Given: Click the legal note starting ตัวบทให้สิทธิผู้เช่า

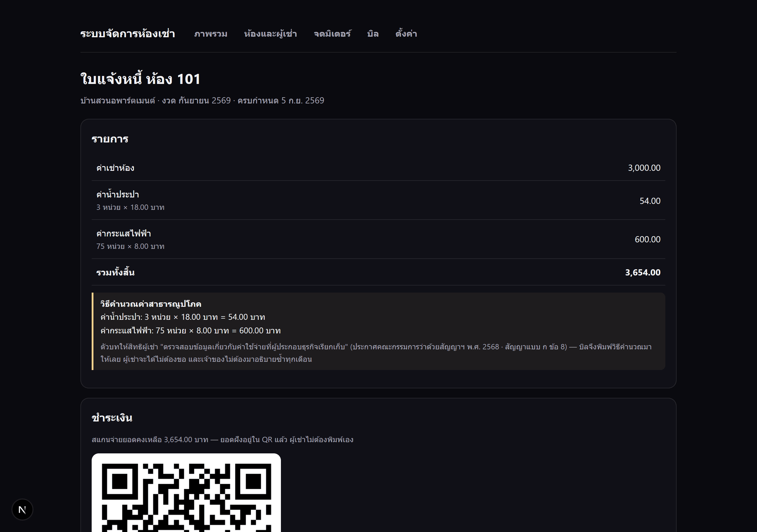Looking at the screenshot, I should coord(376,353).
